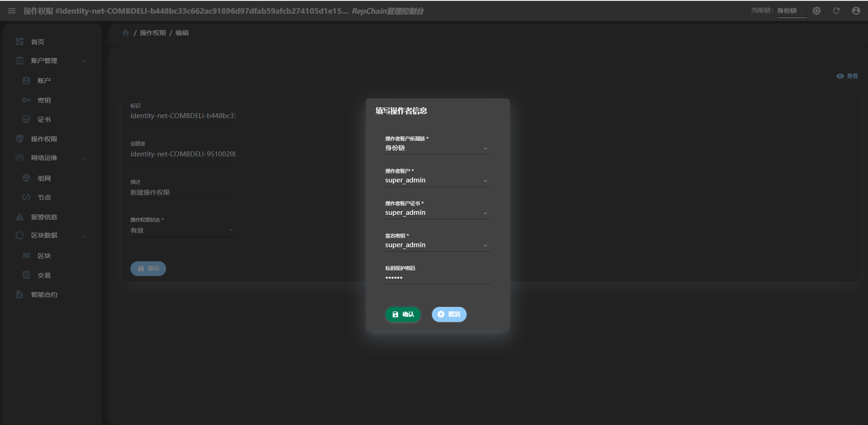The width and height of the screenshot is (868, 425).
Task: Click the 操作权限 shield icon
Action: (20, 139)
